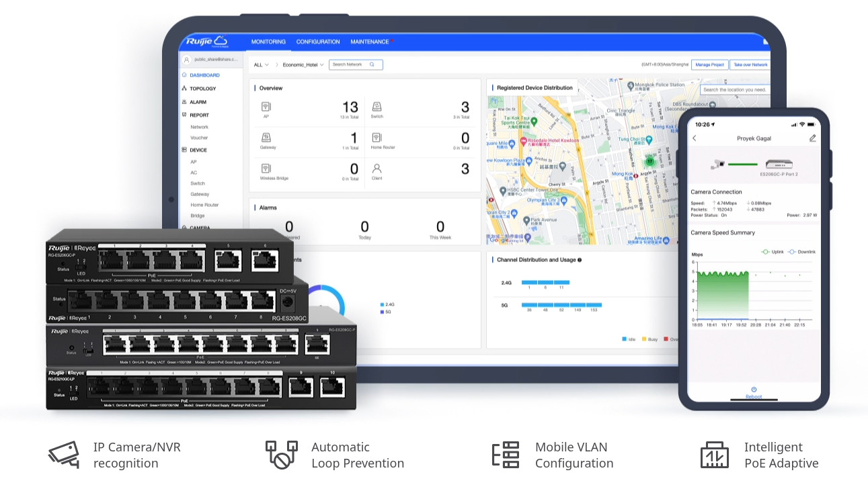Click the 2.4G channel usage bar

(545, 282)
